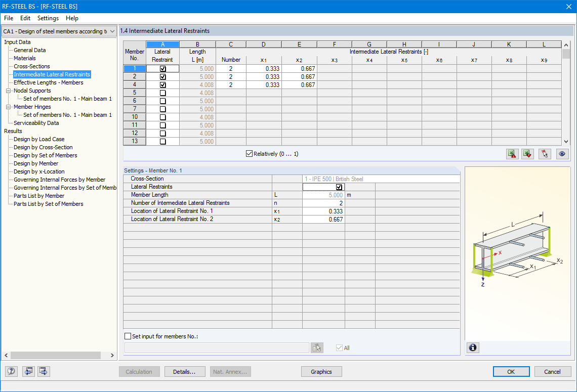Click the Cancel button
This screenshot has height=392, width=577.
pos(552,372)
